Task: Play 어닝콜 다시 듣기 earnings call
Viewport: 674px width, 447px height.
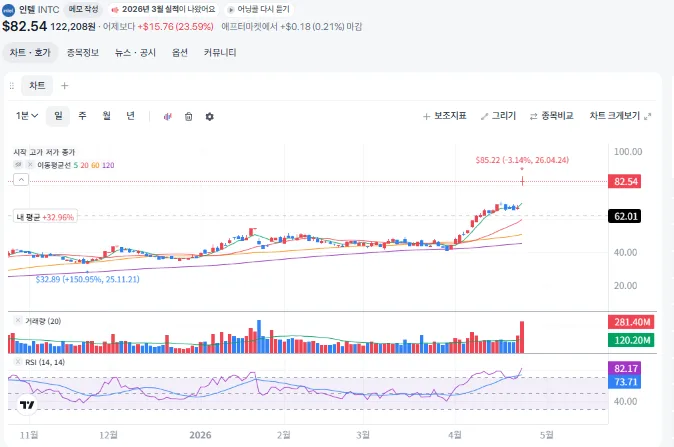Action: click(x=259, y=9)
